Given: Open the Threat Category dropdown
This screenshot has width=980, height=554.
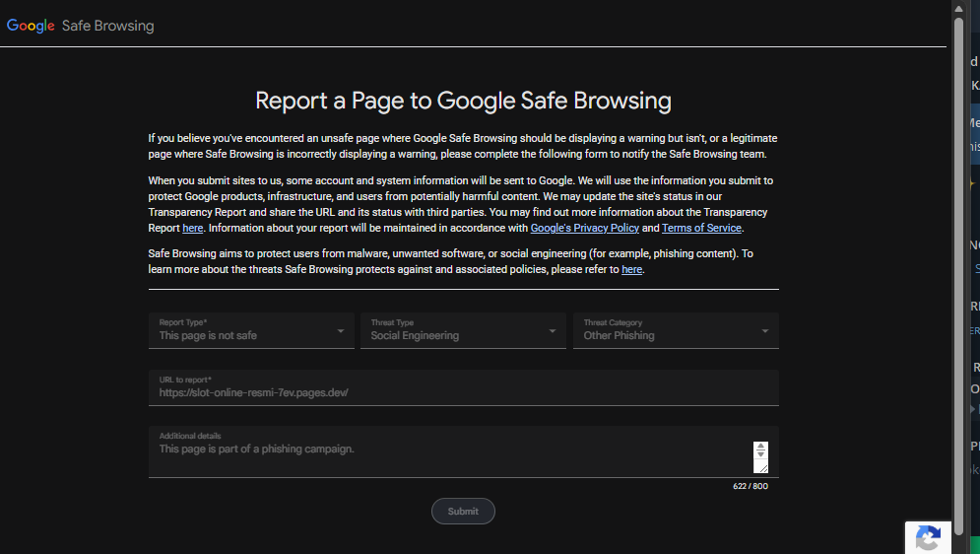Looking at the screenshot, I should tap(676, 331).
